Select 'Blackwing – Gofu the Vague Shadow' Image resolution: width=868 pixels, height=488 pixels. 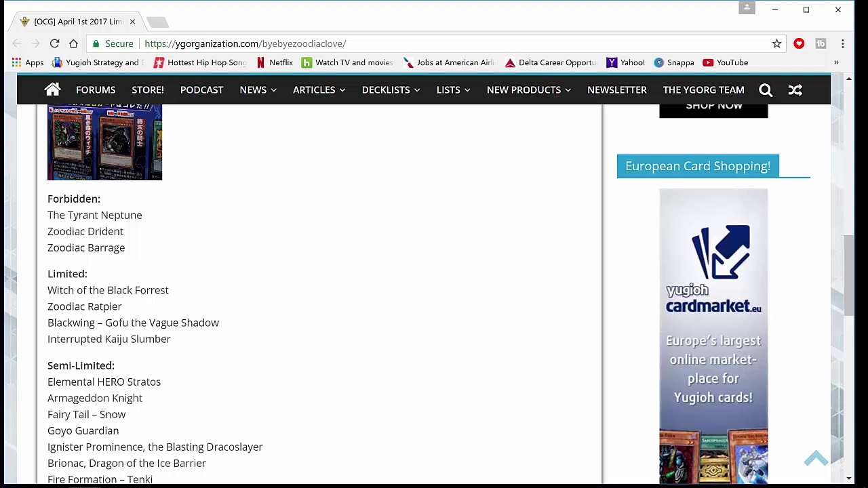133,323
